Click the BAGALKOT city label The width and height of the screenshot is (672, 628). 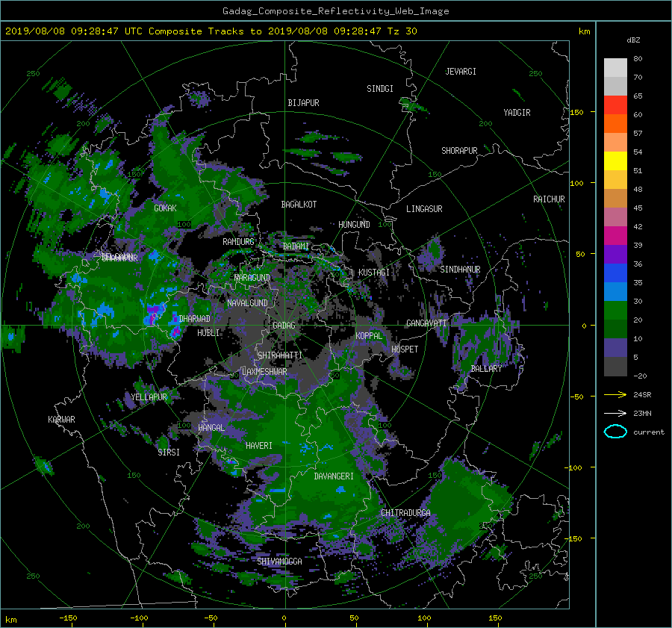point(299,205)
